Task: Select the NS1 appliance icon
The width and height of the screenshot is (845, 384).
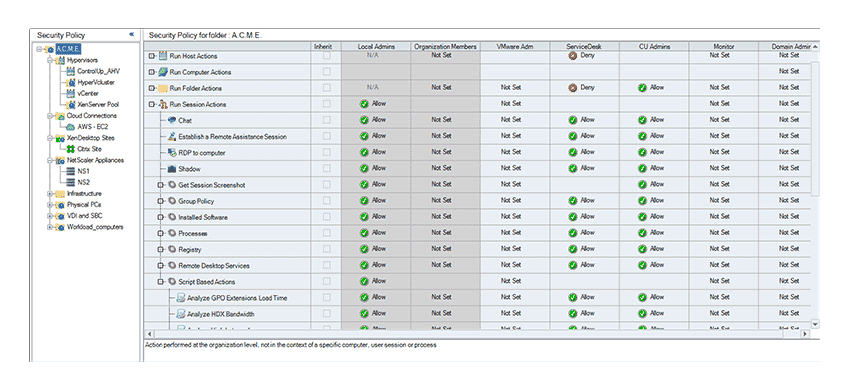Action: click(71, 171)
